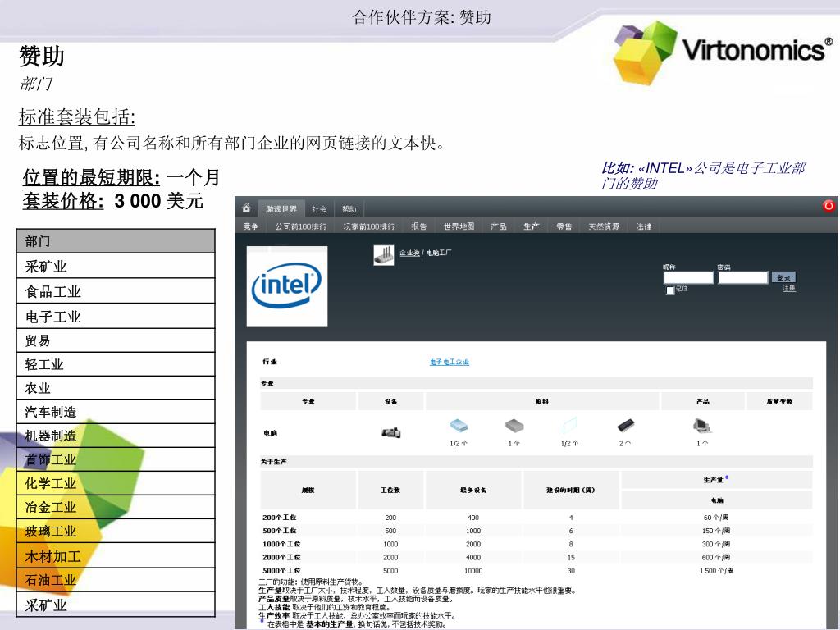This screenshot has width=840, height=630.
Task: Select the 木材加工 row in the department table
Action: pos(116,555)
